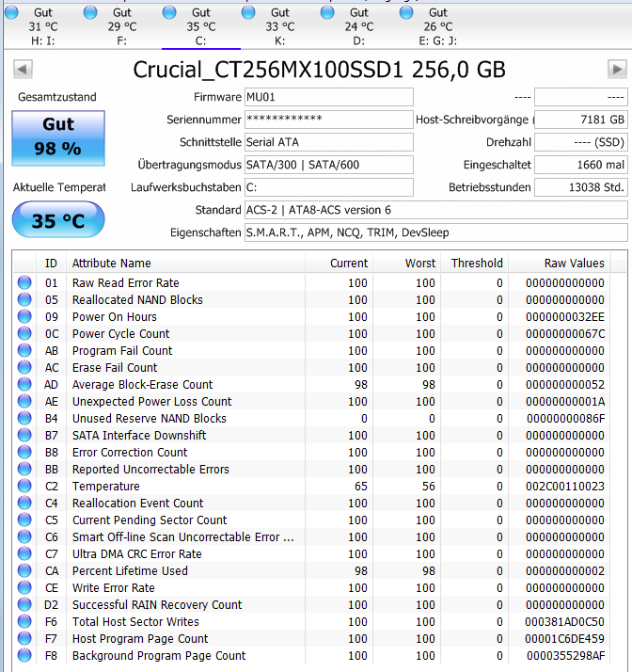
Task: Click status icon of Total Host Sector Writes
Action: pos(24,621)
